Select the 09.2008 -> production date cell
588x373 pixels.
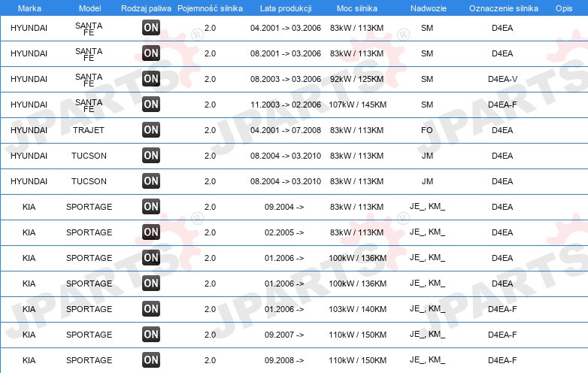click(x=284, y=360)
